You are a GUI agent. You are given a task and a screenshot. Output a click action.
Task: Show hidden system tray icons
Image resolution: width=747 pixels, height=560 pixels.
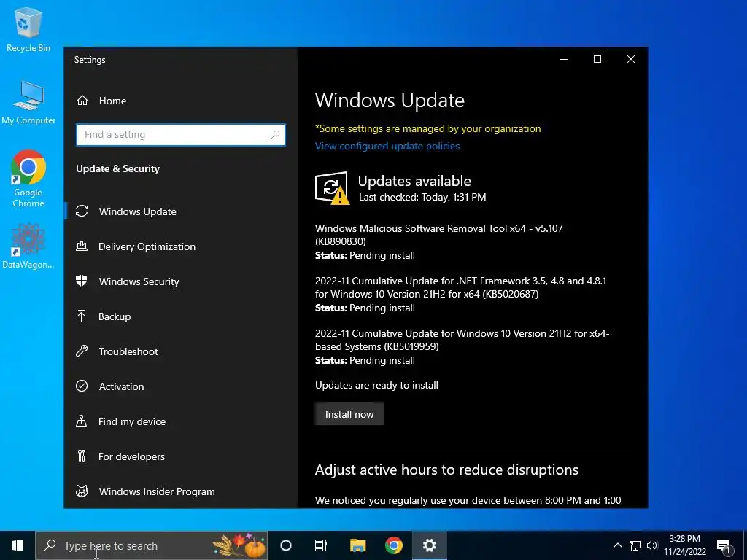click(x=617, y=545)
